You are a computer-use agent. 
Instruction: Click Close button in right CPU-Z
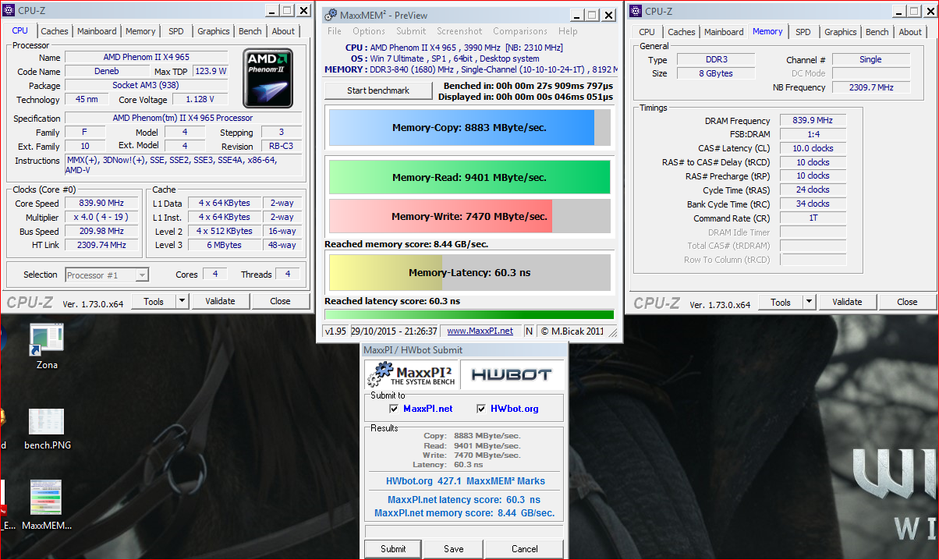907,302
